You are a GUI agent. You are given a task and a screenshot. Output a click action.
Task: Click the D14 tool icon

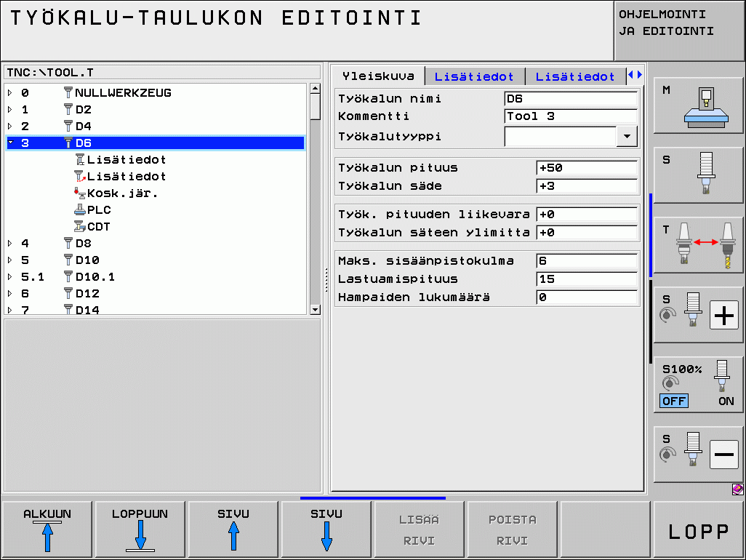(x=68, y=309)
